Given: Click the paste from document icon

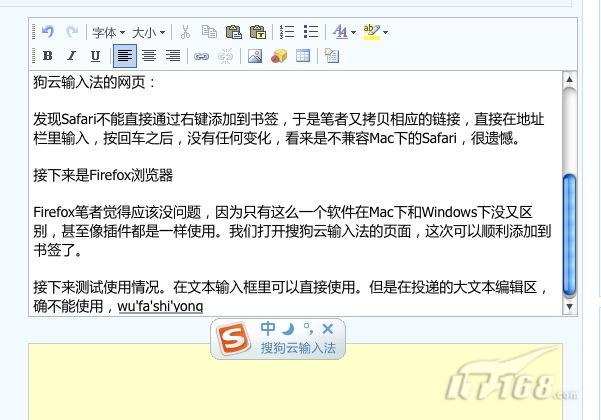Looking at the screenshot, I should 332,56.
